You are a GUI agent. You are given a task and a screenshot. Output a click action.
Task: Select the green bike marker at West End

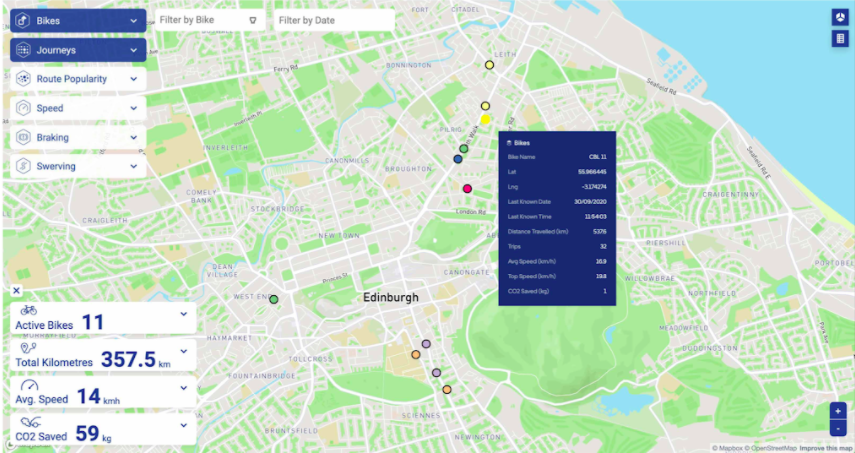274,299
